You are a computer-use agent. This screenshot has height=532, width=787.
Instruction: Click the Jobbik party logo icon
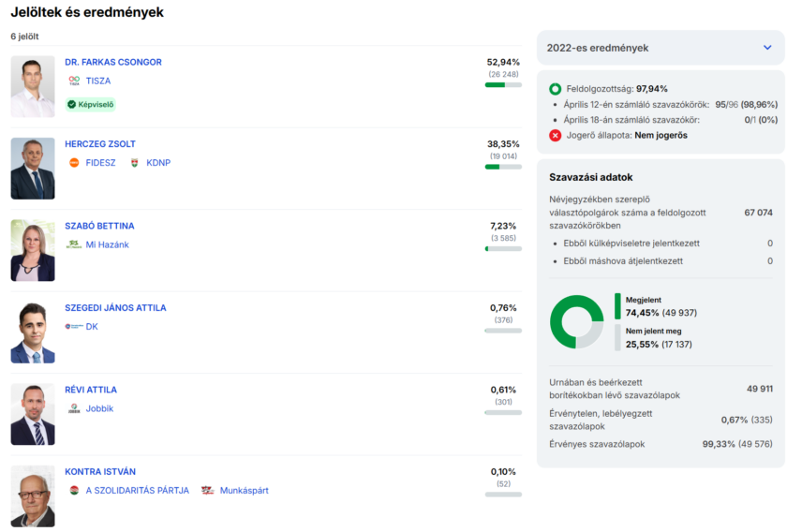click(x=74, y=408)
